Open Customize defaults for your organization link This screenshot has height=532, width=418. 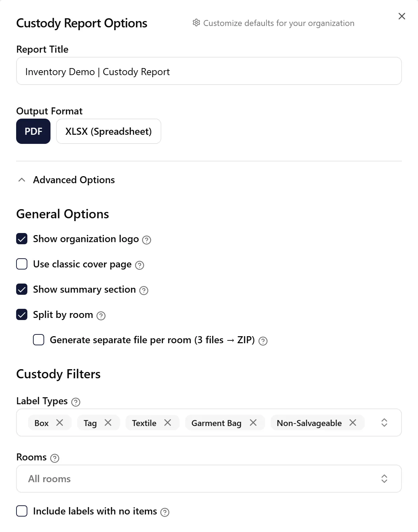point(274,23)
